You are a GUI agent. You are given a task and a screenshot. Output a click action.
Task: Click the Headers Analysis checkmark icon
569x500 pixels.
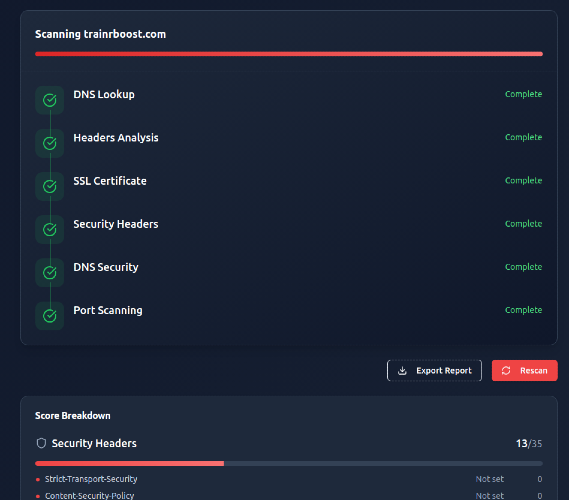coord(50,143)
